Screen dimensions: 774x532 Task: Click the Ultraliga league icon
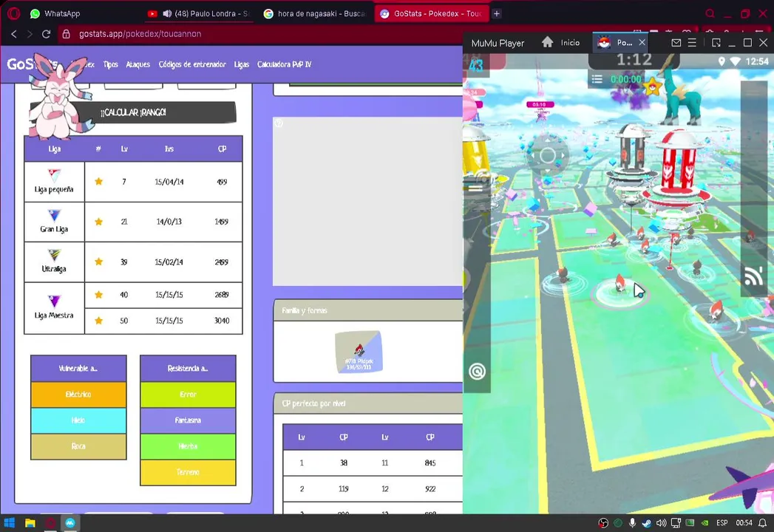(x=54, y=255)
